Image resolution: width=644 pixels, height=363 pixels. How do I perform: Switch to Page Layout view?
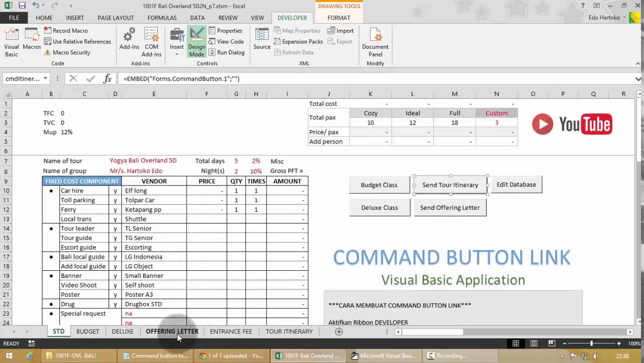coord(534,343)
